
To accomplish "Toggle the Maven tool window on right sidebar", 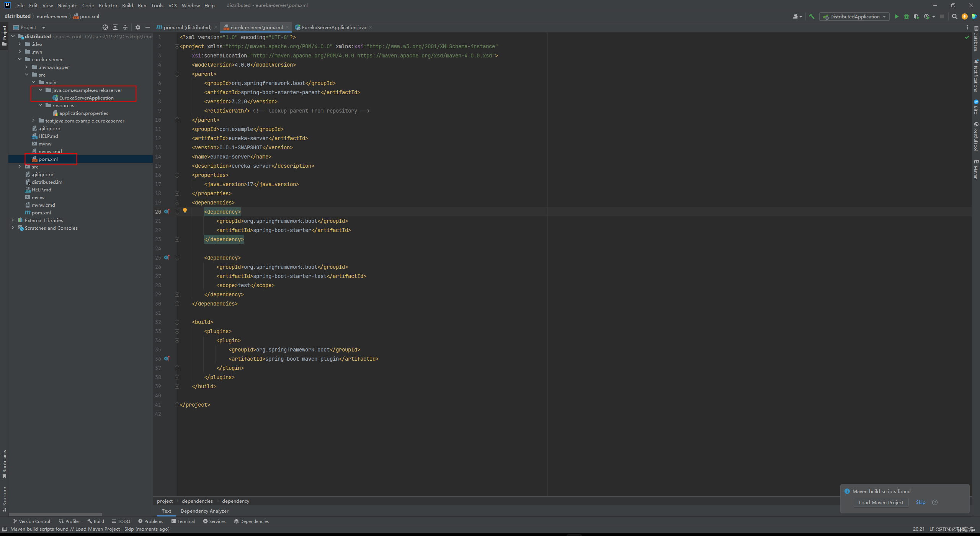I will pyautogui.click(x=976, y=170).
